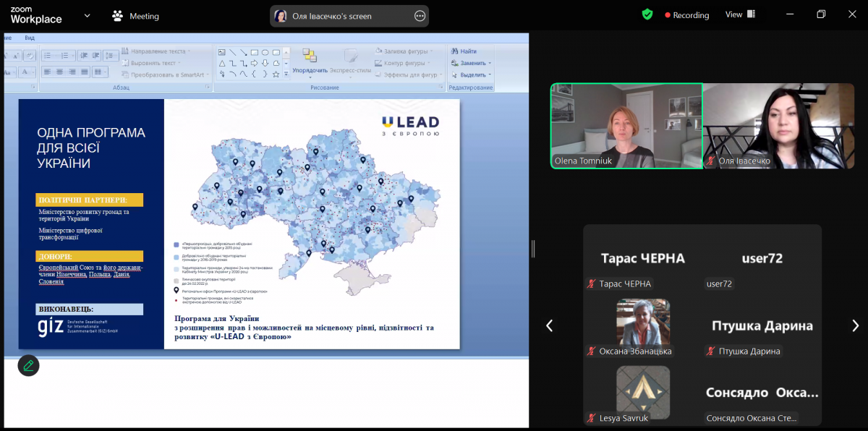Viewport: 868px width, 431px height.
Task: Open the View layout options
Action: pos(740,14)
